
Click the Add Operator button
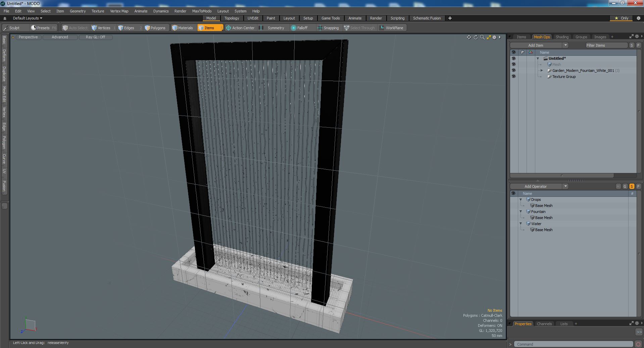[x=536, y=186]
